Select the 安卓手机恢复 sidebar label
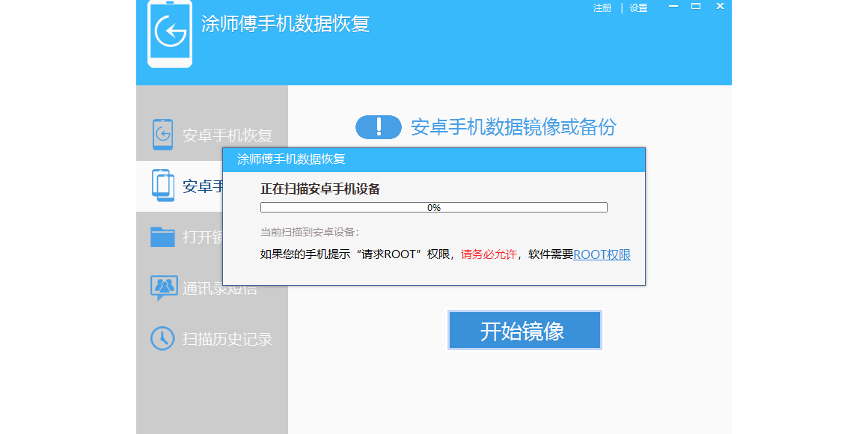 (227, 135)
